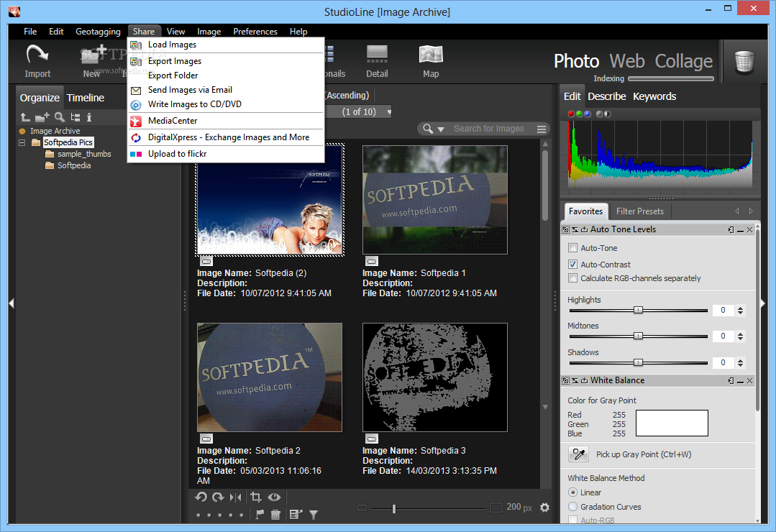The width and height of the screenshot is (776, 532).
Task: Open the search dropdown arrow
Action: pyautogui.click(x=440, y=129)
